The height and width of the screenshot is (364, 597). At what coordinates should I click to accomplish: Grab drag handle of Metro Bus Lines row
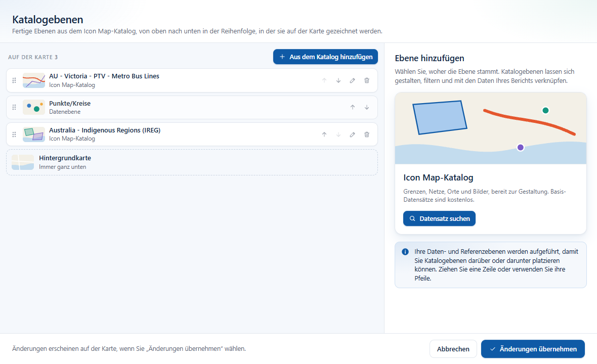[x=14, y=80]
